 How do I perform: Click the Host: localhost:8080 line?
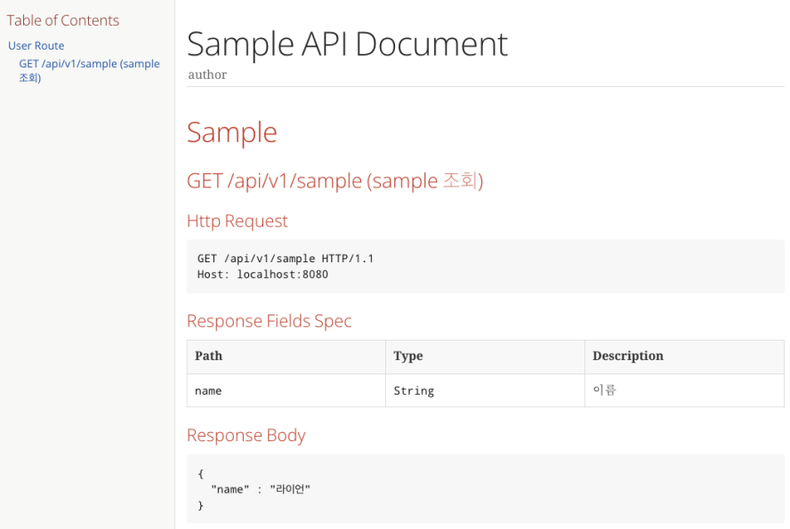pos(262,275)
